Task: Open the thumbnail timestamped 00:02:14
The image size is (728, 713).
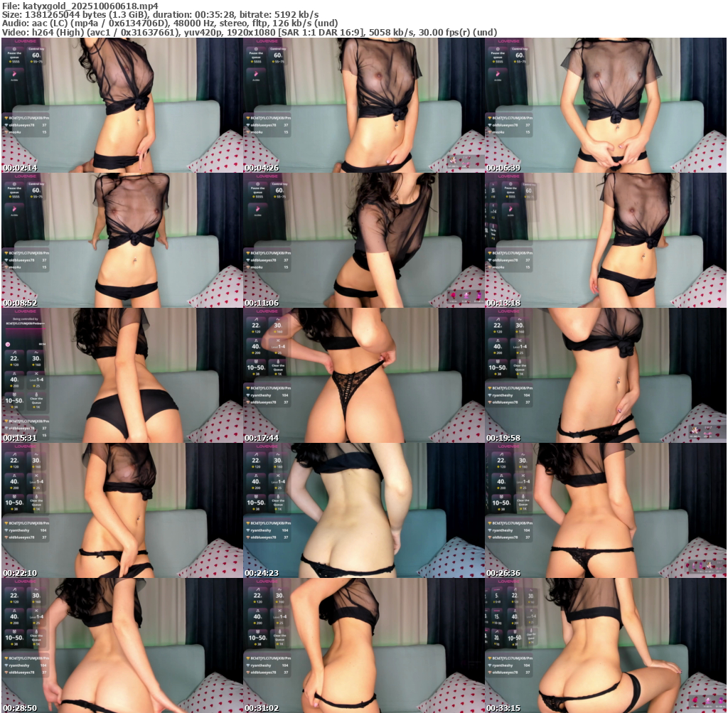Action: (122, 105)
